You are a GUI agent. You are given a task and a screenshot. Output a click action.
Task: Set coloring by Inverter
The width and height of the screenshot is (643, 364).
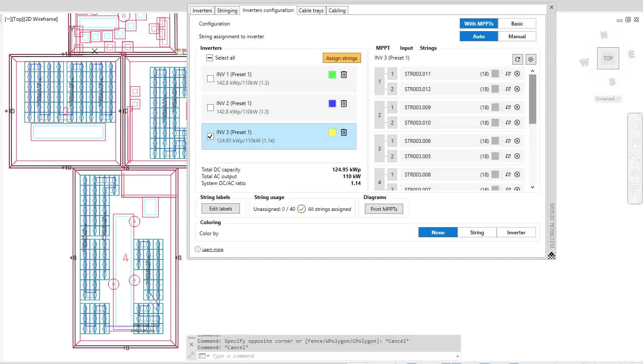click(516, 233)
